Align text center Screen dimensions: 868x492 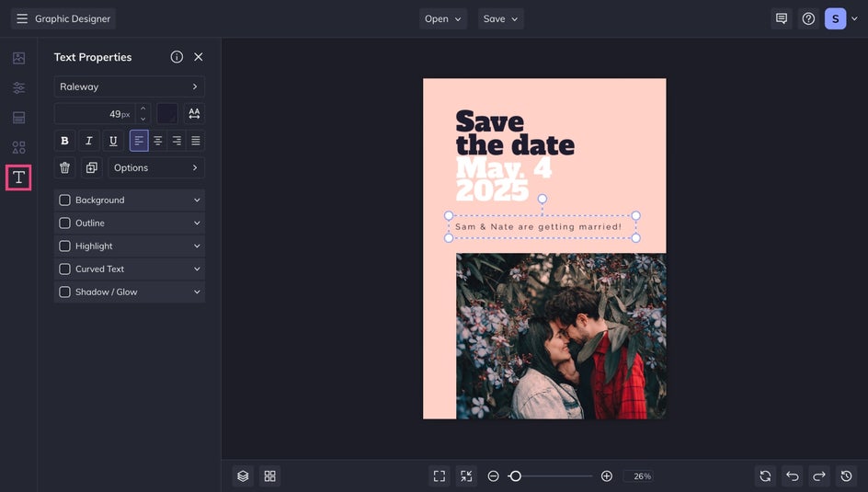coord(158,141)
